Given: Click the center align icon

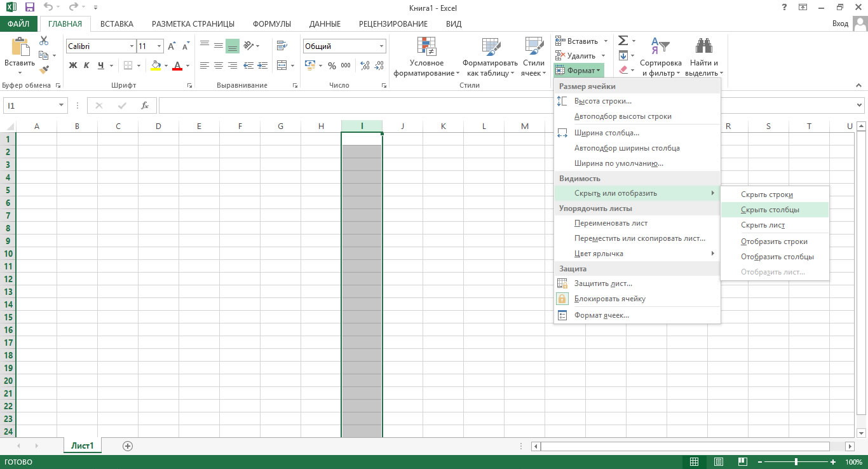Looking at the screenshot, I should 219,65.
